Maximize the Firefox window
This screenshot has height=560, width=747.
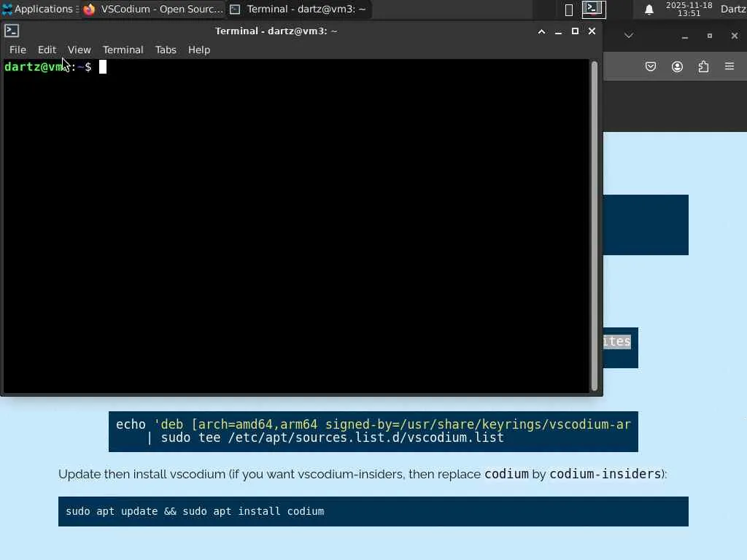coord(709,36)
